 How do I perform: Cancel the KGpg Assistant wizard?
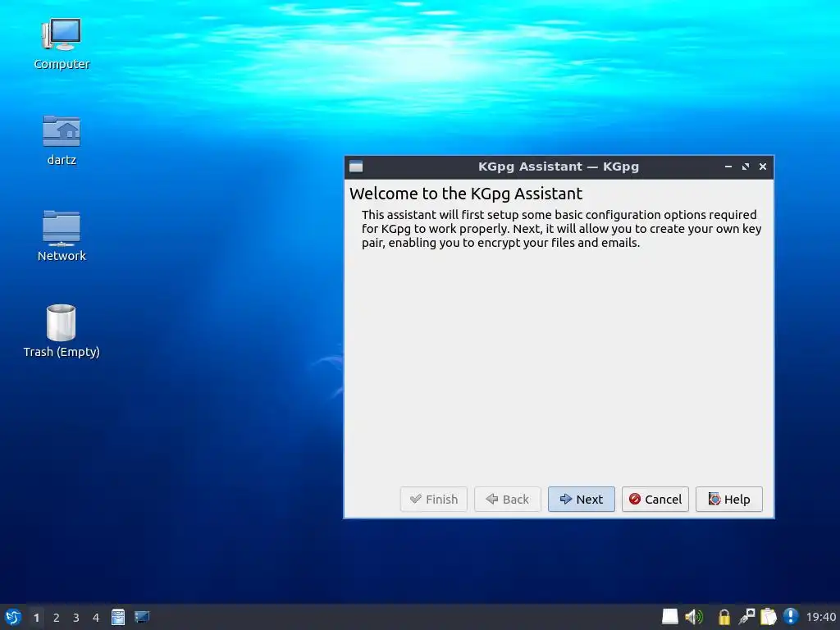click(655, 500)
